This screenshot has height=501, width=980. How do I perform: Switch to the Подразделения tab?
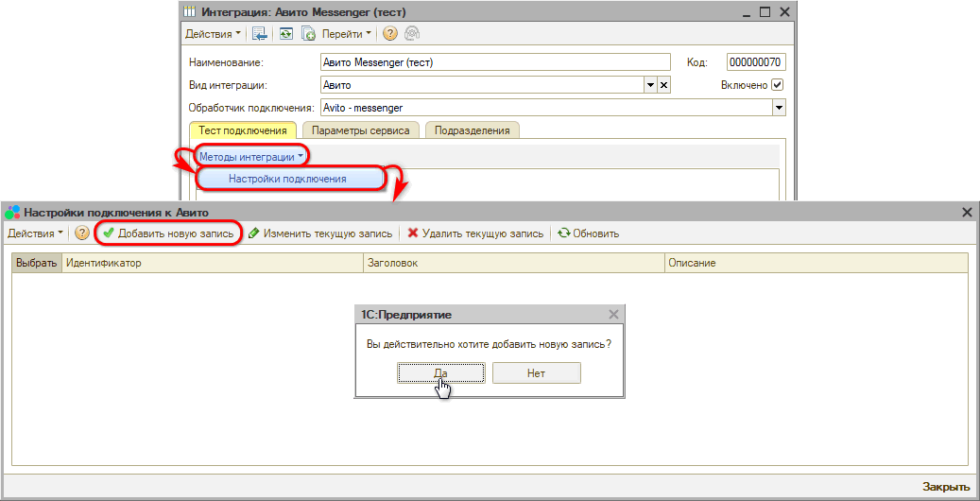click(x=472, y=130)
